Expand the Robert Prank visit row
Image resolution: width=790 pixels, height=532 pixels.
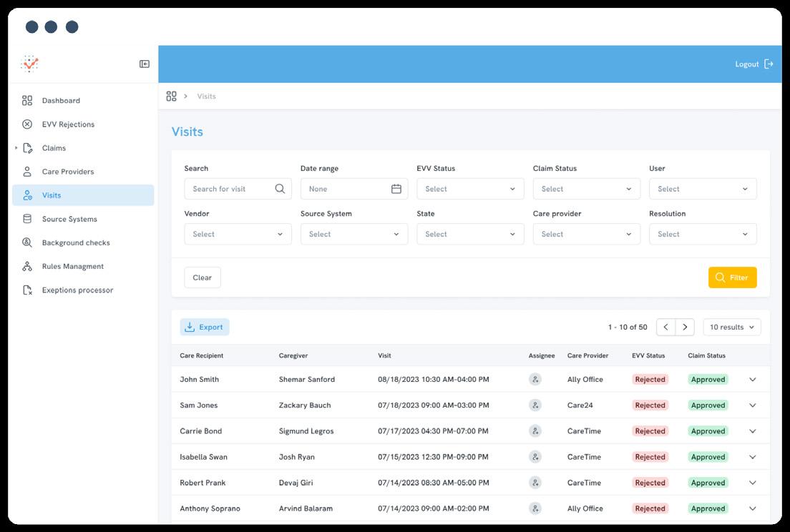[x=753, y=483]
